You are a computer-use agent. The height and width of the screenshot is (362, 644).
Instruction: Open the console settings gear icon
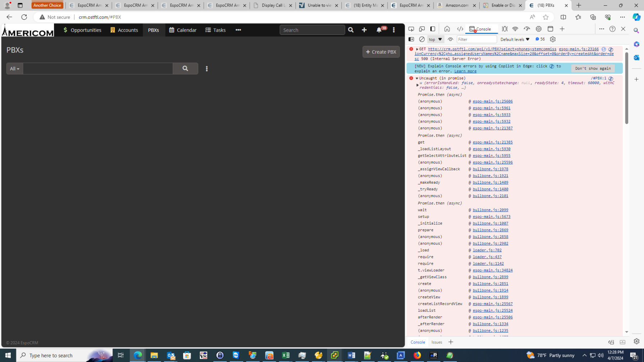(553, 39)
